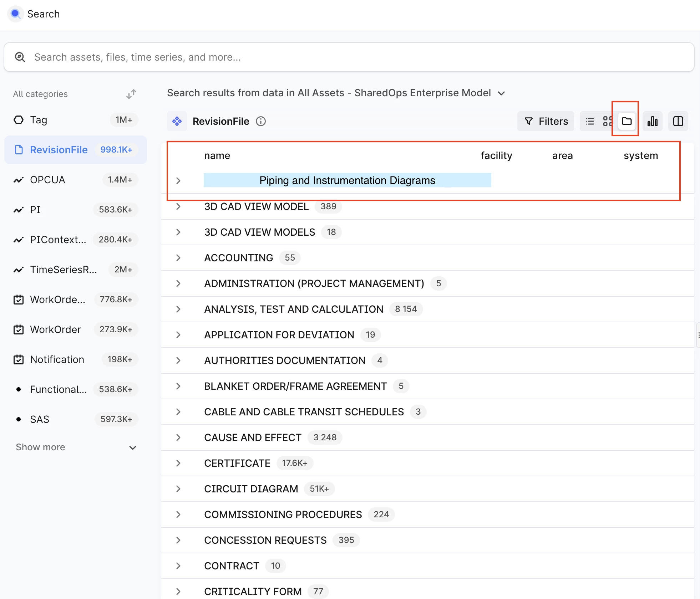Expand the CERTIFICATE group
This screenshot has height=599, width=700.
point(178,463)
